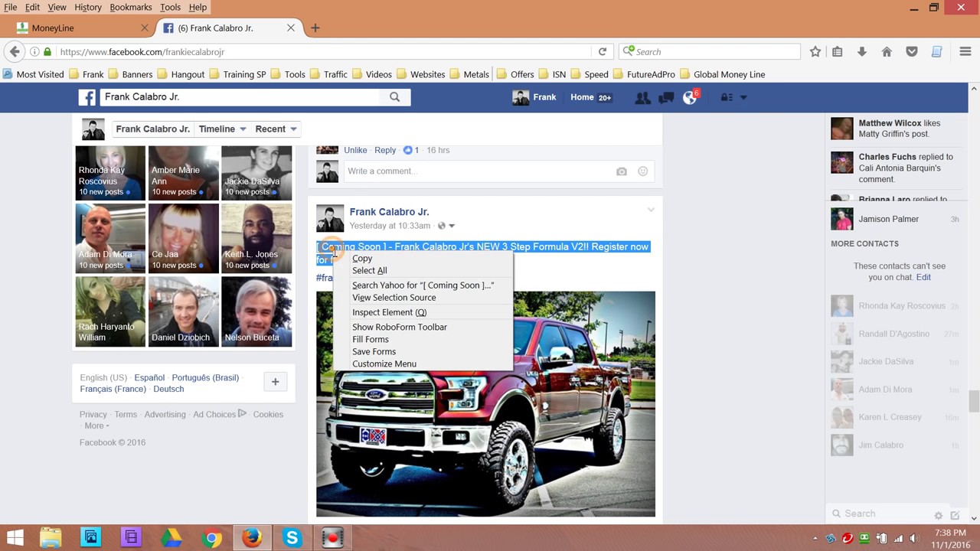The width and height of the screenshot is (980, 551).
Task: Select Fill Forms menu entry
Action: 371,339
